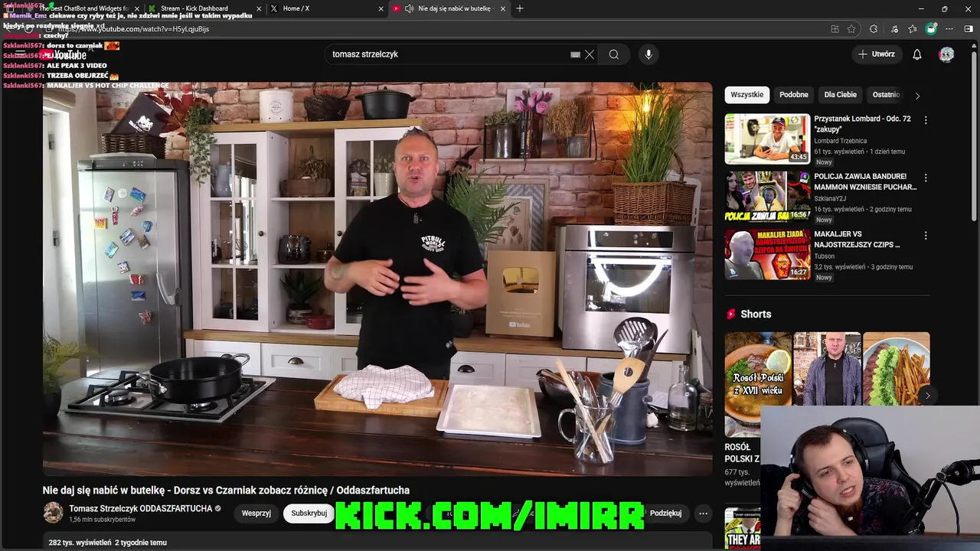Image resolution: width=980 pixels, height=551 pixels.
Task: Close the Nie daj się nabić tab
Action: pyautogui.click(x=503, y=8)
